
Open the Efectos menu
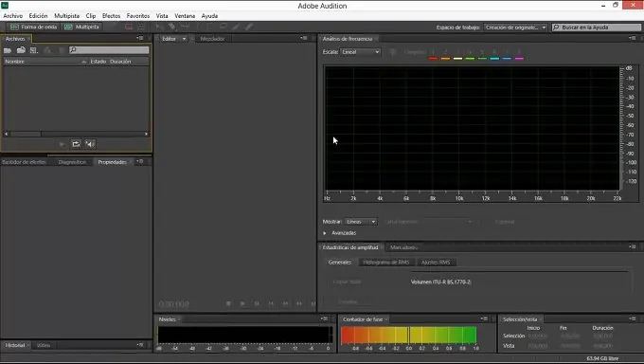click(x=112, y=15)
